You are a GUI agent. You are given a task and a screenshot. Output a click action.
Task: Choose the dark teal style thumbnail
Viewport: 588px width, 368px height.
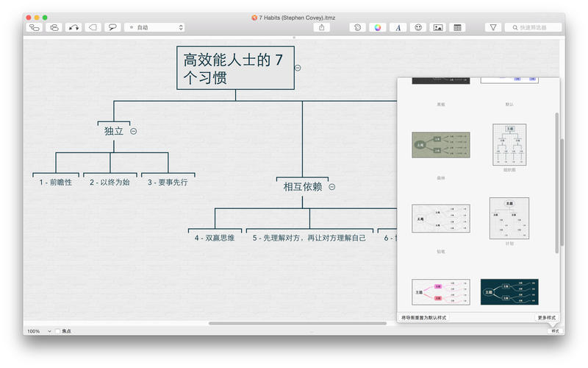click(x=509, y=292)
